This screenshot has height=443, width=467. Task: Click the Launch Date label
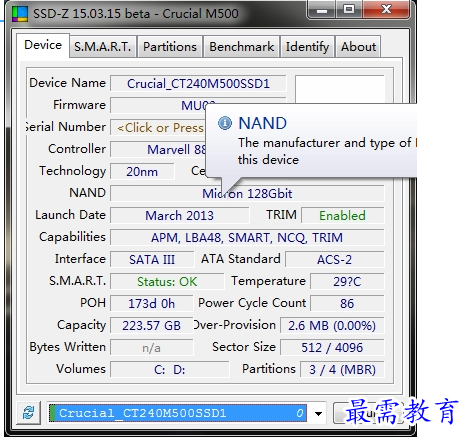point(70,215)
